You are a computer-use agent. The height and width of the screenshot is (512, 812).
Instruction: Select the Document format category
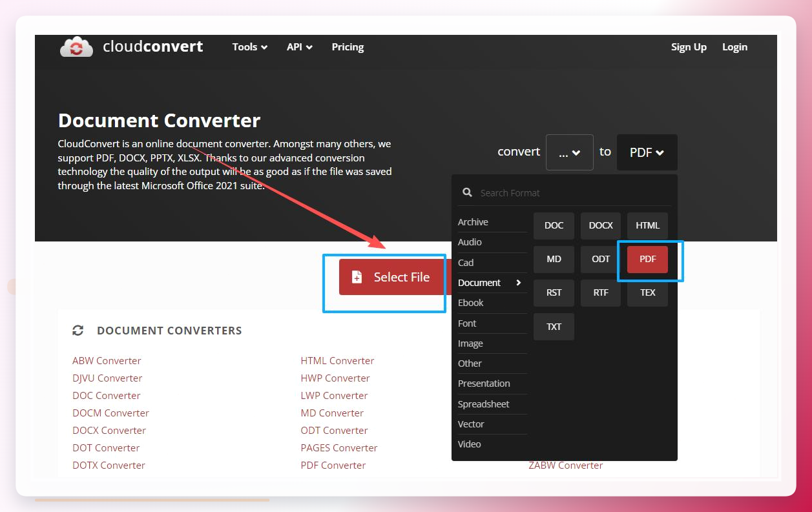pyautogui.click(x=492, y=283)
